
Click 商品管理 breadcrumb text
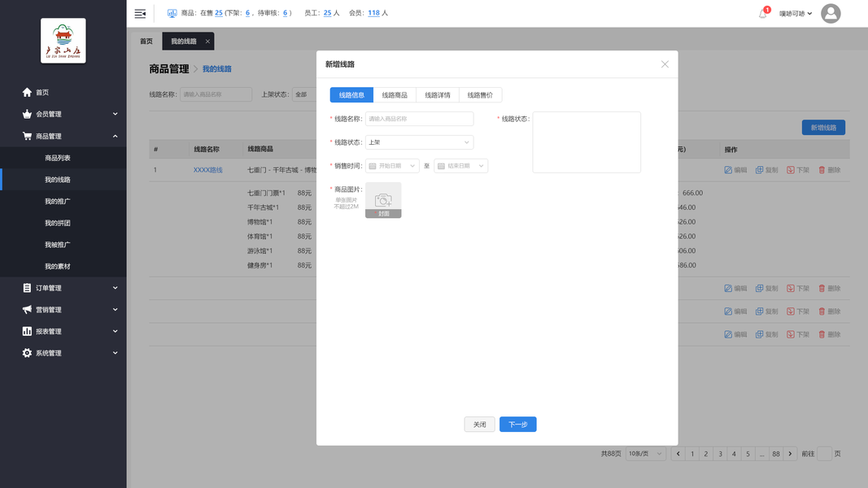pos(169,69)
